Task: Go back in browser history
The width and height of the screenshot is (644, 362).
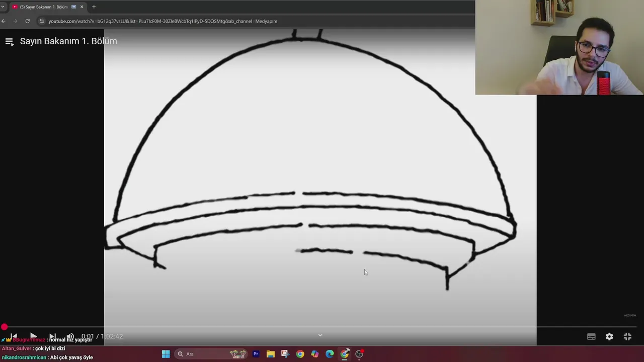Action: coord(4,21)
